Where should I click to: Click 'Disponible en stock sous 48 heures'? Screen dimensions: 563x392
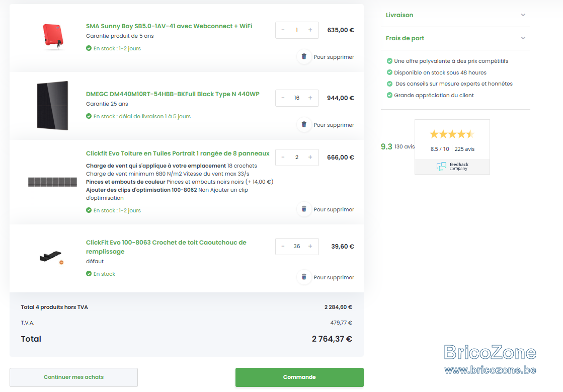pyautogui.click(x=440, y=72)
